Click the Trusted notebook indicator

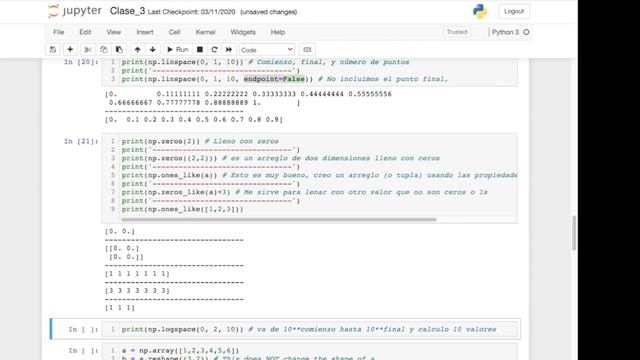457,32
